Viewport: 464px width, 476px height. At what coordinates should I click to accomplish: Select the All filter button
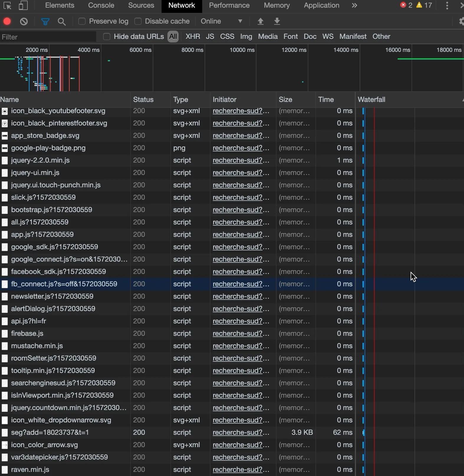pos(173,37)
